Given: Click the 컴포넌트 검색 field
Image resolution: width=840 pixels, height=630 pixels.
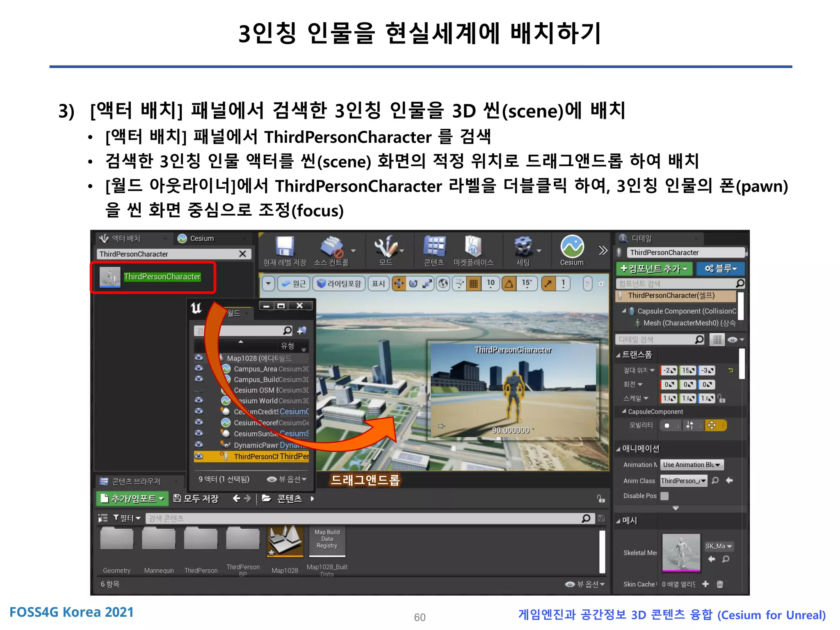Looking at the screenshot, I should 676,283.
